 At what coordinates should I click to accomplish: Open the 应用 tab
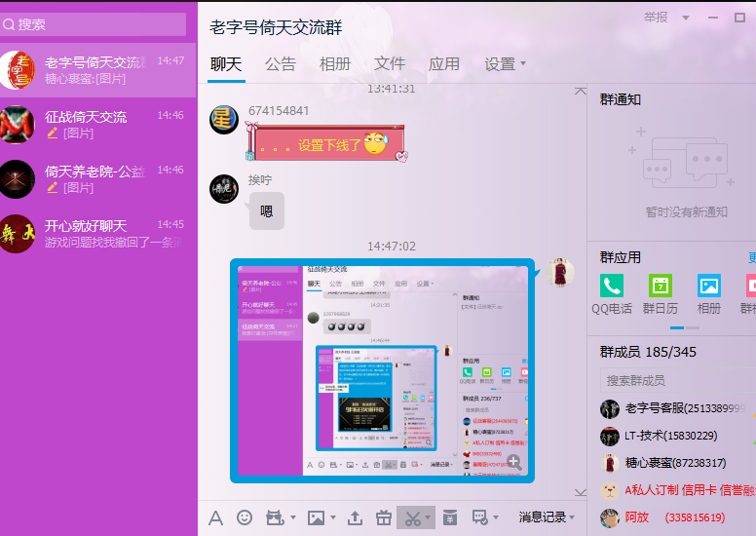(x=443, y=64)
